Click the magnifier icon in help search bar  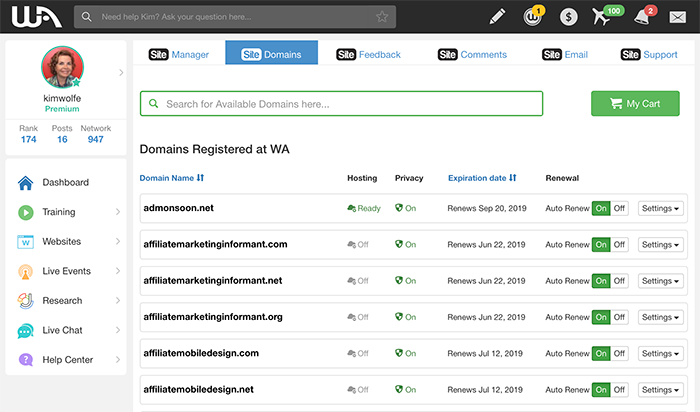[x=87, y=17]
